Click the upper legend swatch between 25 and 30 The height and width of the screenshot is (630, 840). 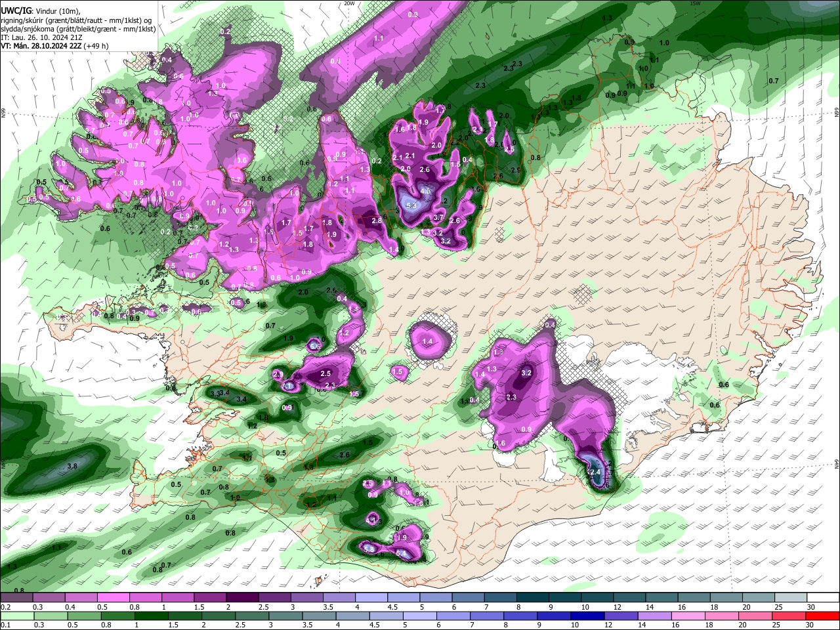[791, 598]
